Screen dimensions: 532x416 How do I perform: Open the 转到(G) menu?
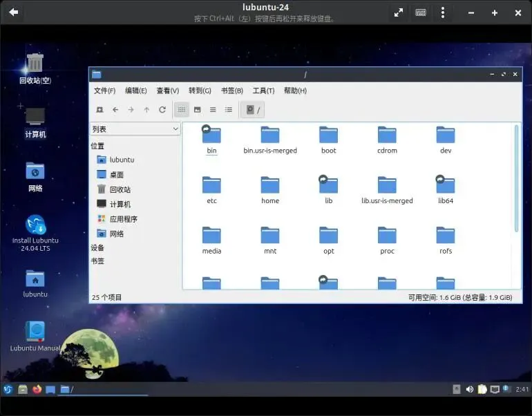(x=200, y=91)
